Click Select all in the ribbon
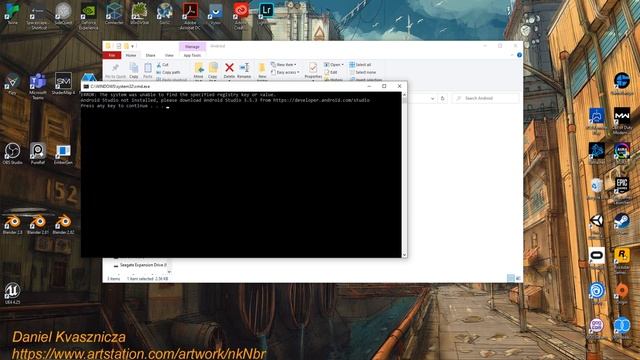 [360, 64]
